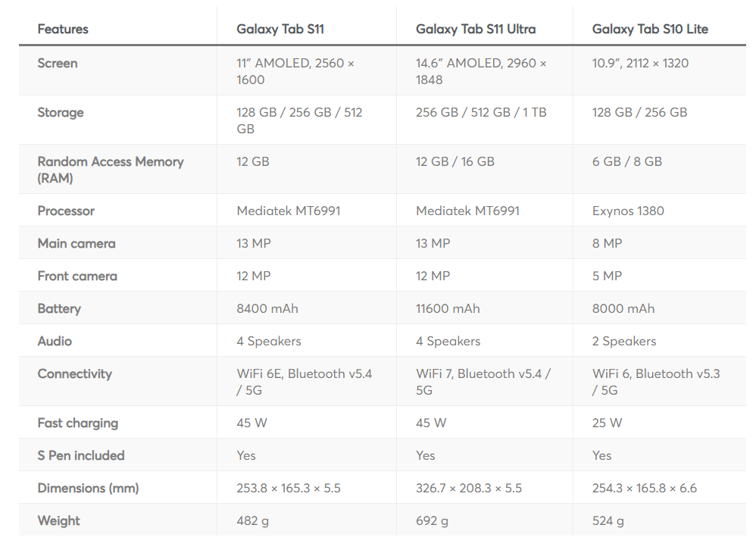Image resolution: width=756 pixels, height=553 pixels.
Task: Select Random Access Memory (RAM) label
Action: click(111, 170)
